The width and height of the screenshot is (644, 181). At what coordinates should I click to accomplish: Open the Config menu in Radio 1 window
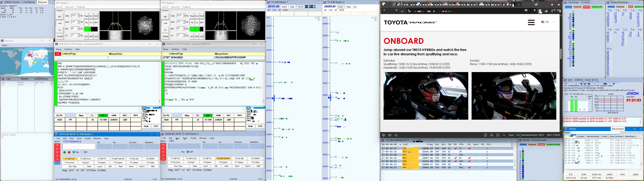88,138
